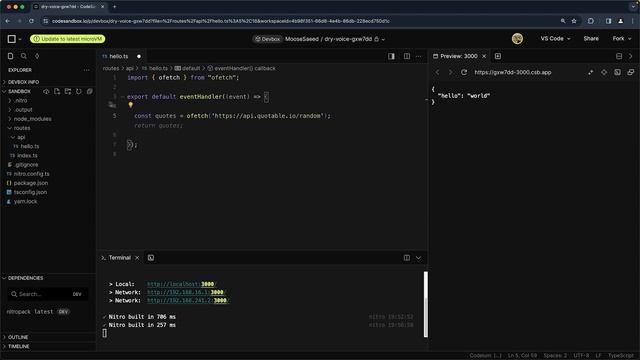Click the preview panel layout icon
640x360 pixels.
click(619, 56)
